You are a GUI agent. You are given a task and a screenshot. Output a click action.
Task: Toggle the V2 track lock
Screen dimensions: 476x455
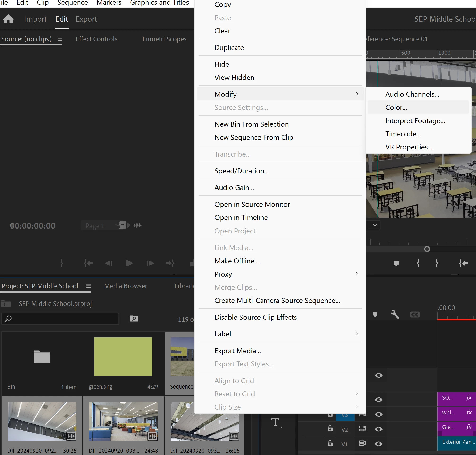[330, 429]
